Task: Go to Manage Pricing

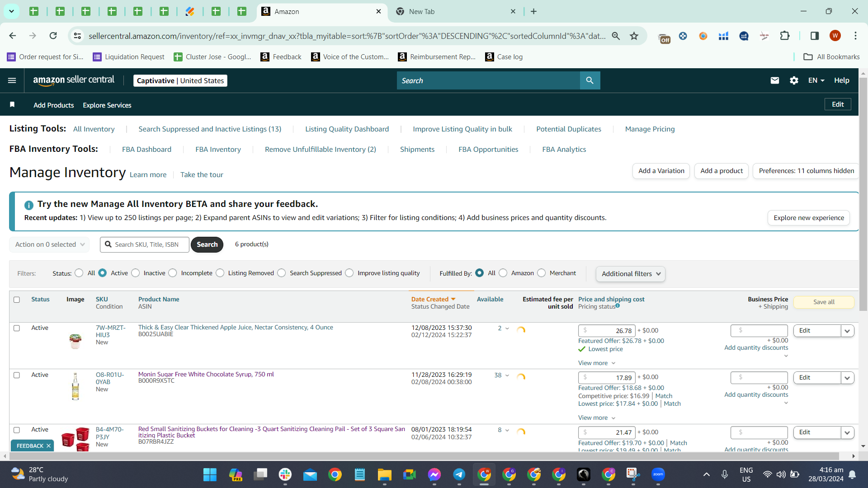Action: pos(650,129)
